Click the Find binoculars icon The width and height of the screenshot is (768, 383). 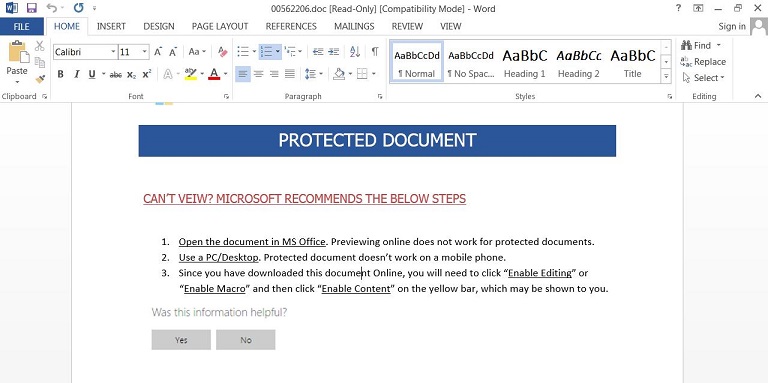coord(686,46)
